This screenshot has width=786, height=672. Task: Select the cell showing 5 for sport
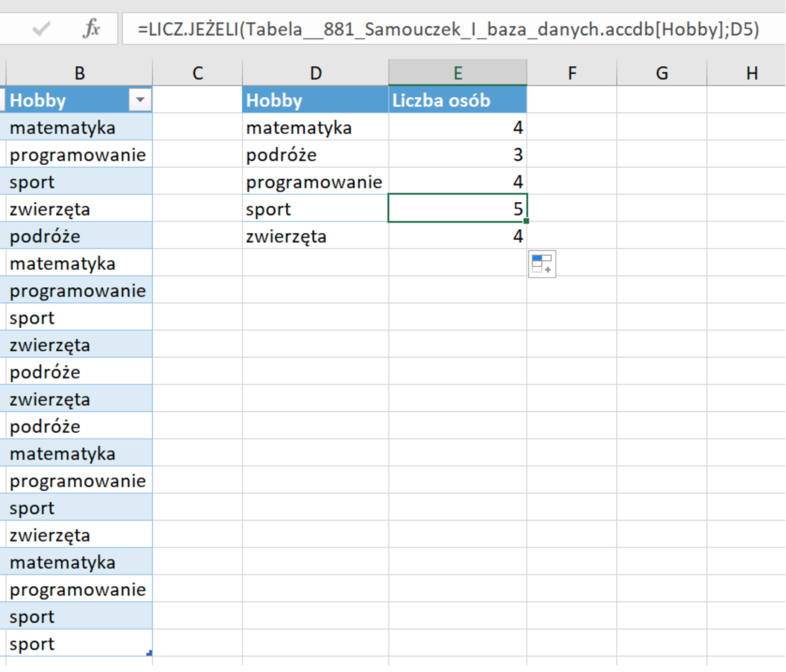[457, 208]
